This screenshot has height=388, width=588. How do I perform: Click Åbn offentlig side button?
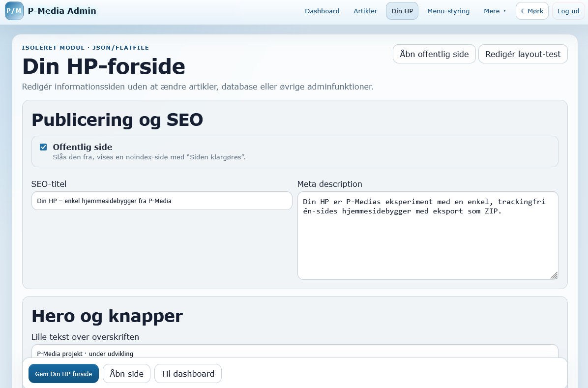tap(434, 54)
